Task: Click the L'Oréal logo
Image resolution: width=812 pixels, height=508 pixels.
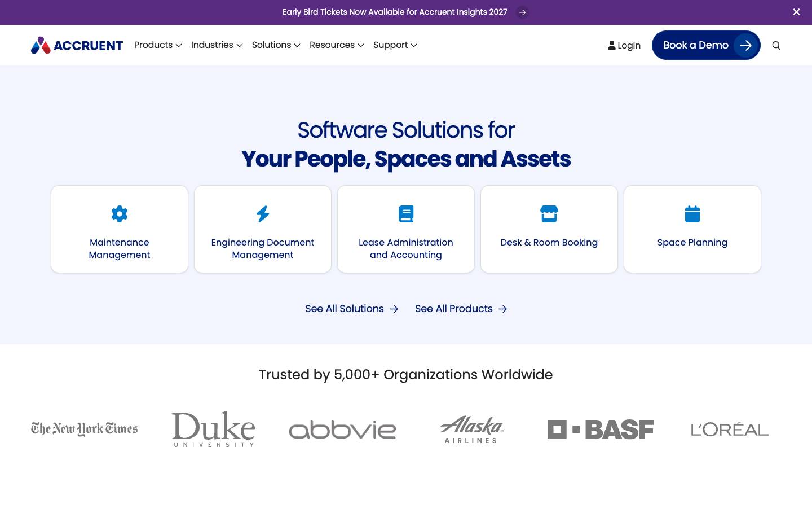Action: tap(730, 430)
